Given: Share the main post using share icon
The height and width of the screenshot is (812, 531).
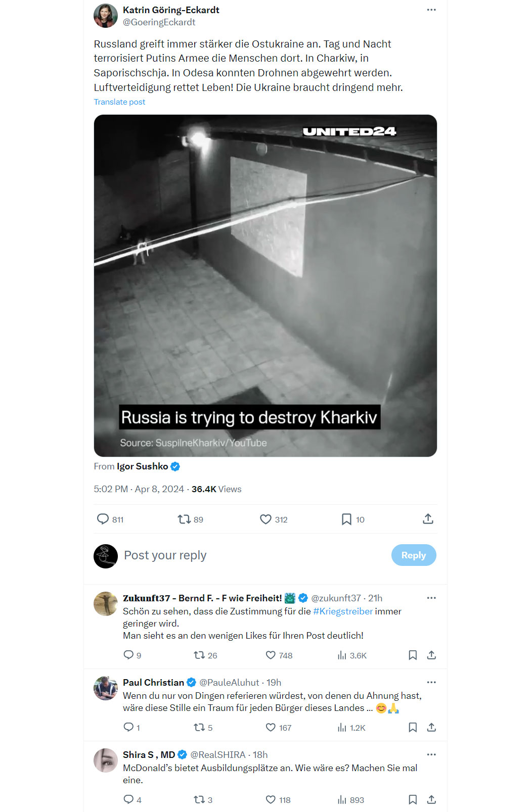Looking at the screenshot, I should click(428, 519).
